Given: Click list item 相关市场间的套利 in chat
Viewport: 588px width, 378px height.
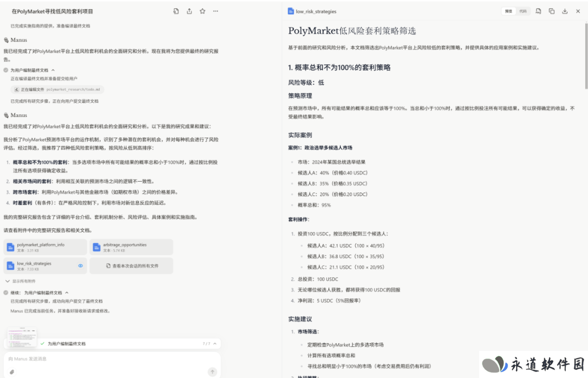Looking at the screenshot, I should [x=84, y=181].
